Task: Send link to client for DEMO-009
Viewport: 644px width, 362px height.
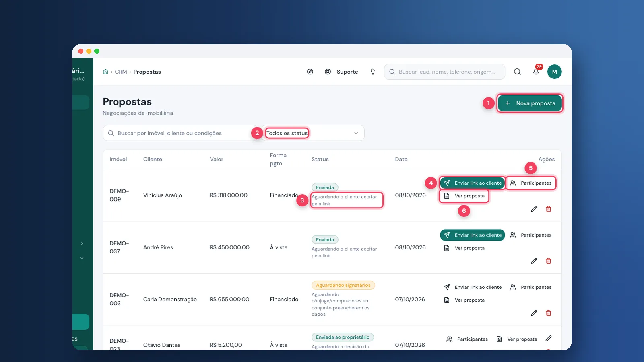Action: coord(473,183)
